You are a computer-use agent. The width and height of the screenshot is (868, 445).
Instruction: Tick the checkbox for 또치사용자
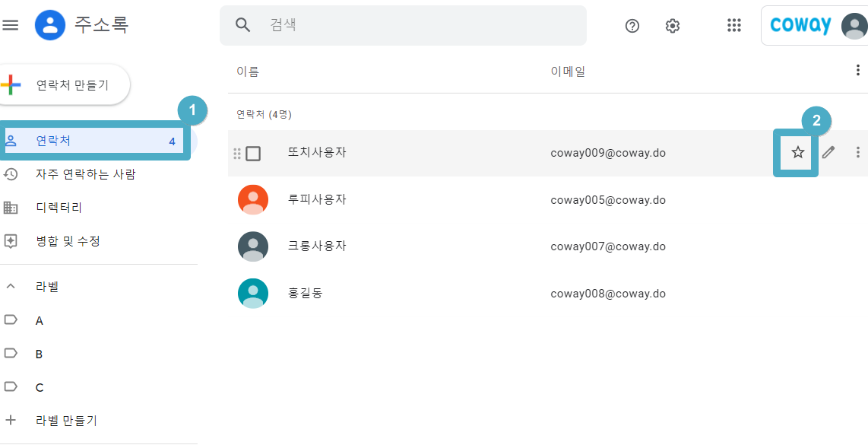(x=253, y=154)
